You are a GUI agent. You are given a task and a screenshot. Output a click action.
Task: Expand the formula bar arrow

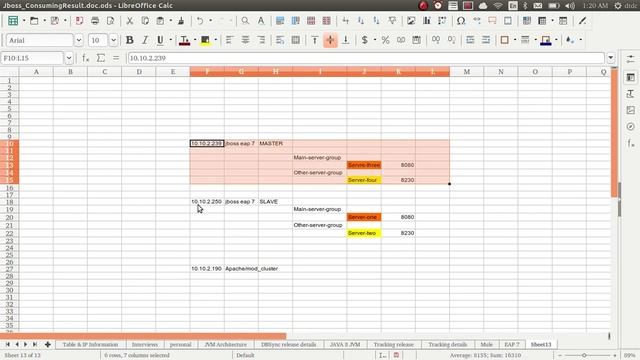coord(611,58)
